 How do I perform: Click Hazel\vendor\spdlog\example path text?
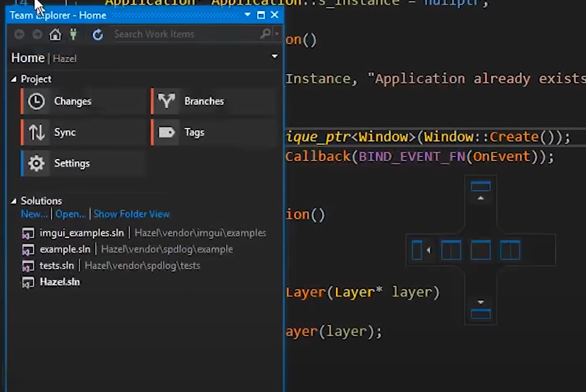click(167, 249)
